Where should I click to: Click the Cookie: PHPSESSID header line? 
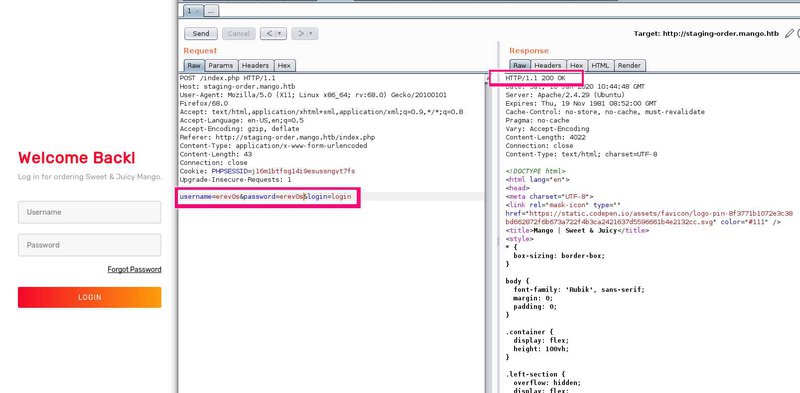tap(267, 171)
